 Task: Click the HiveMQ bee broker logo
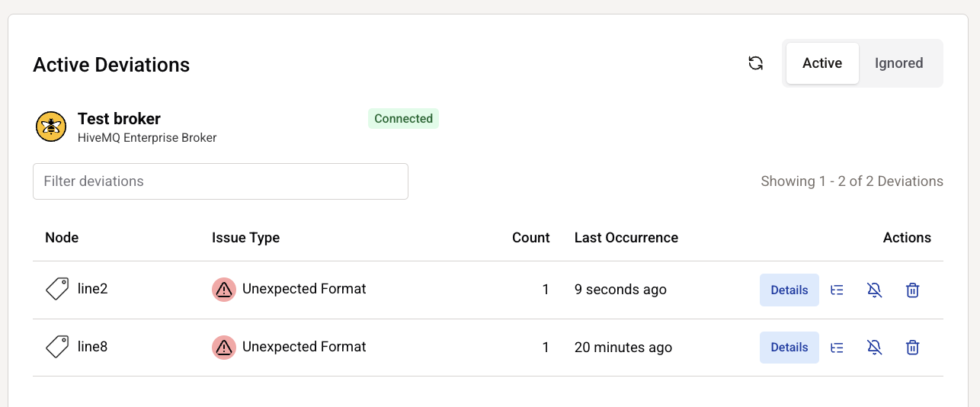[x=51, y=127]
